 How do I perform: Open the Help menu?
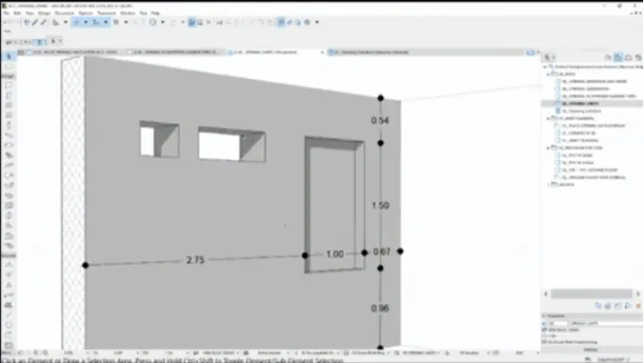[x=156, y=13]
